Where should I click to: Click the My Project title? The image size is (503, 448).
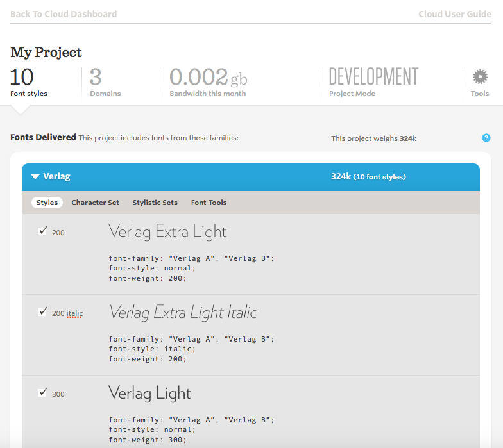click(x=46, y=53)
